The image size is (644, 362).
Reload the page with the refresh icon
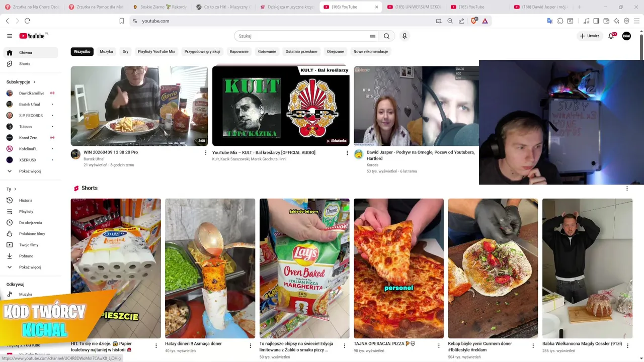click(27, 21)
